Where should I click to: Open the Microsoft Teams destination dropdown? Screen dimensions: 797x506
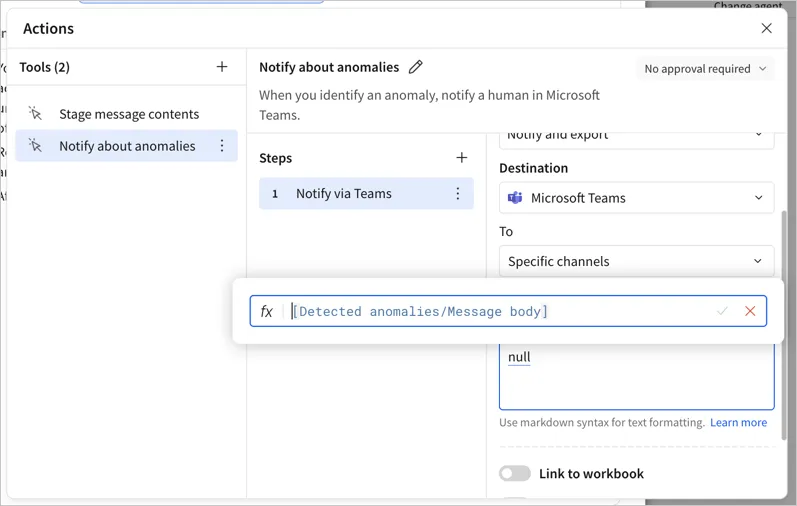tap(636, 198)
